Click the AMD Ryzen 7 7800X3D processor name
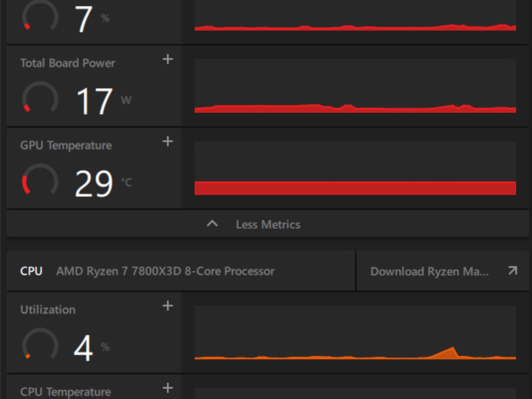The image size is (532, 399). (165, 271)
